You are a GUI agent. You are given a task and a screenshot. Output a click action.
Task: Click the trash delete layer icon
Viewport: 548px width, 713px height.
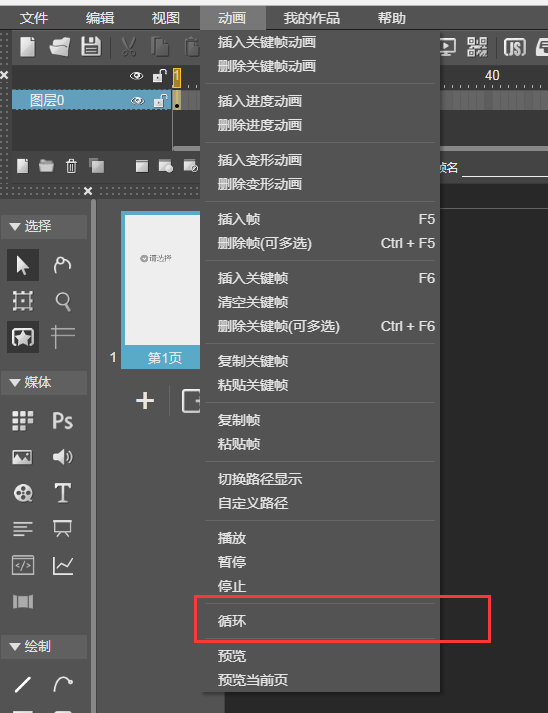tap(71, 166)
